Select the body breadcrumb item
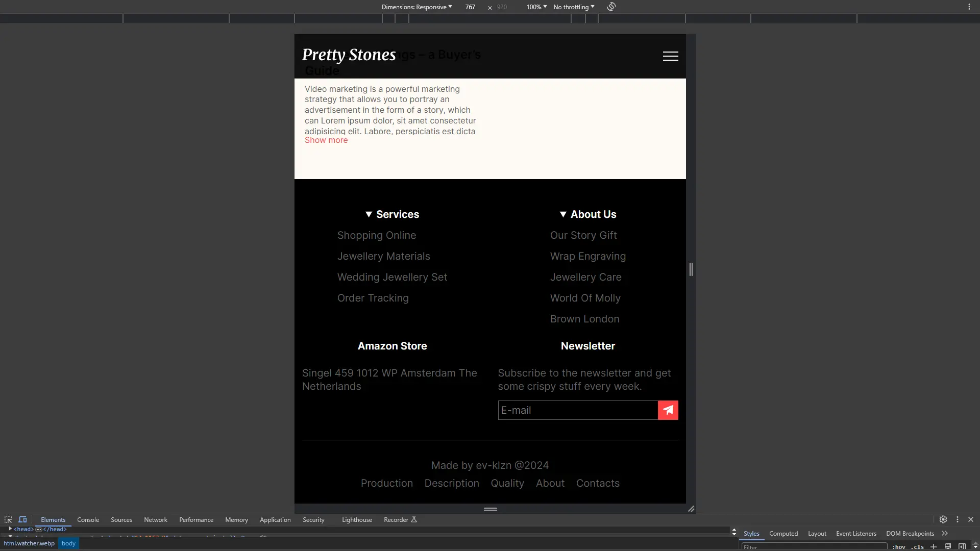The width and height of the screenshot is (980, 551). 68,543
